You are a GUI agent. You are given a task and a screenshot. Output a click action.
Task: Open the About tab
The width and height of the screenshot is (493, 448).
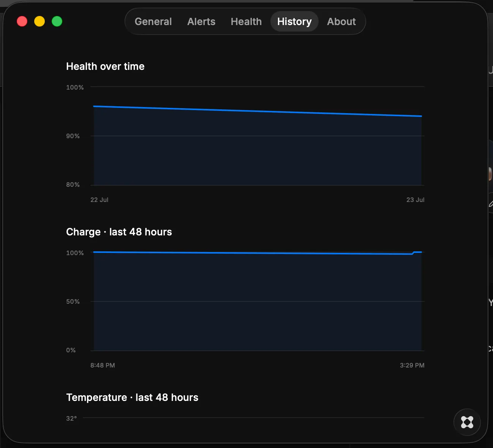tap(341, 22)
